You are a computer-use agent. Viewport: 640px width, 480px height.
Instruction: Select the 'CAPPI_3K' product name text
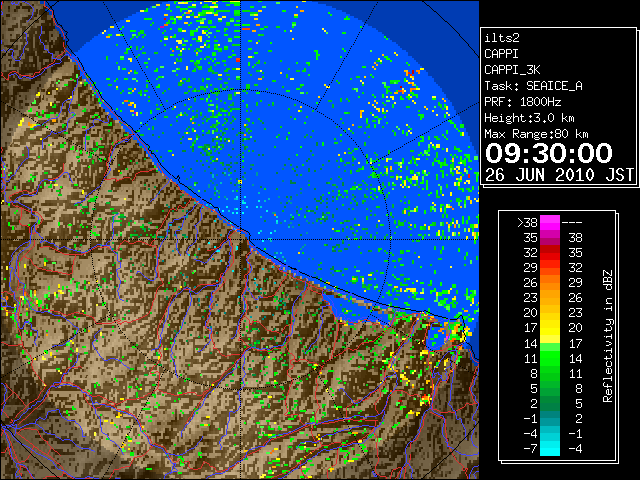point(512,70)
